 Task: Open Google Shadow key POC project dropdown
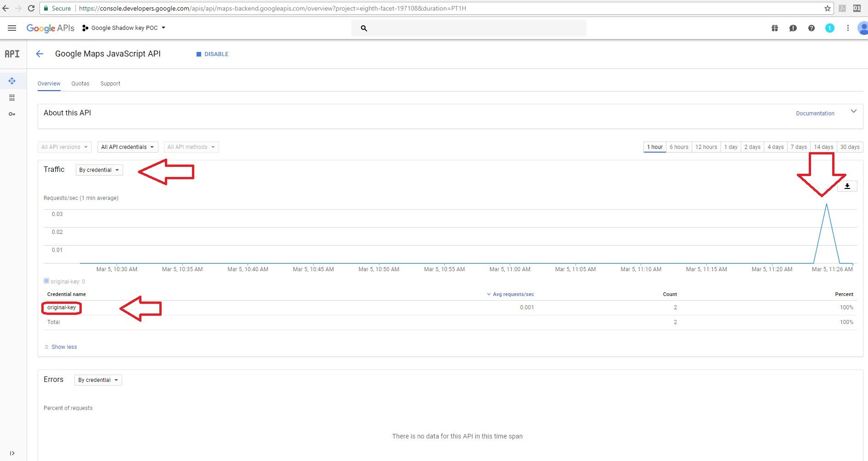tap(124, 28)
